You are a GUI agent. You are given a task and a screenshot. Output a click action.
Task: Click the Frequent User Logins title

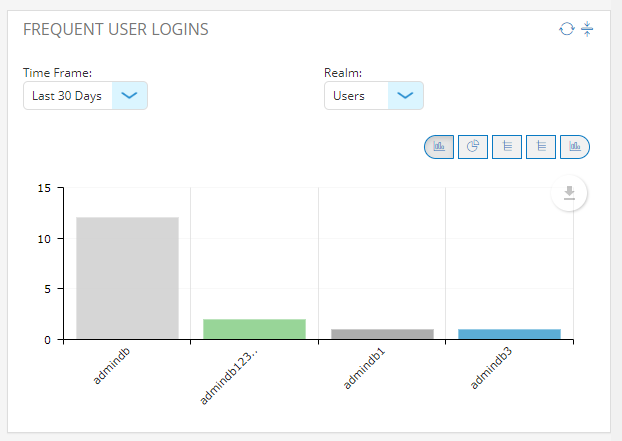[x=115, y=29]
